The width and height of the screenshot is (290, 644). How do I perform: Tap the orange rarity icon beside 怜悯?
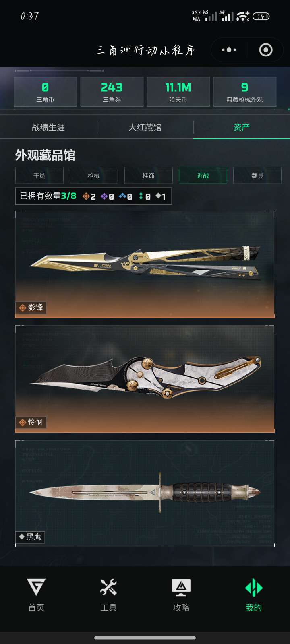[x=23, y=422]
